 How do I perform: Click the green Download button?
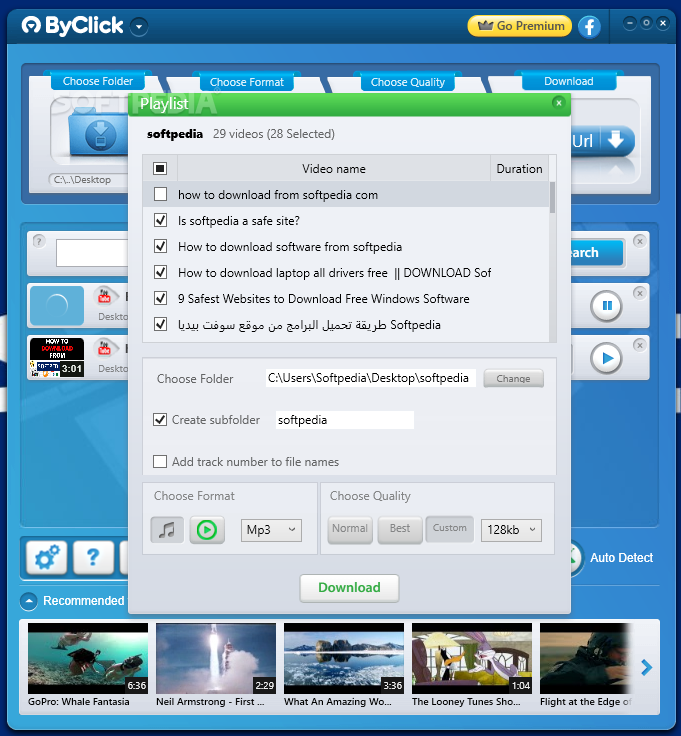(349, 588)
